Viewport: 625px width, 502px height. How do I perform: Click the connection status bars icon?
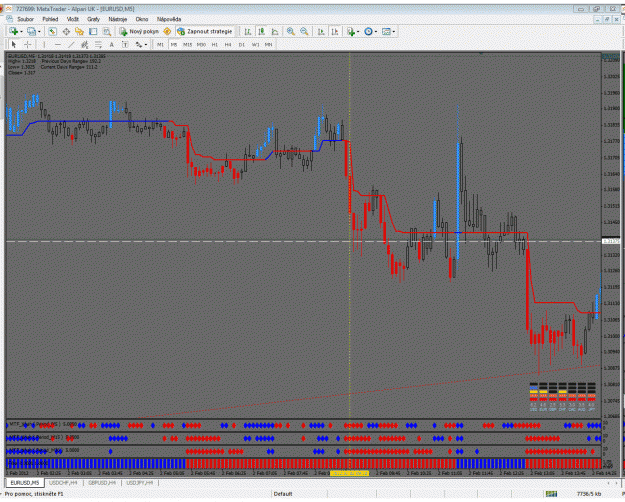tap(551, 494)
